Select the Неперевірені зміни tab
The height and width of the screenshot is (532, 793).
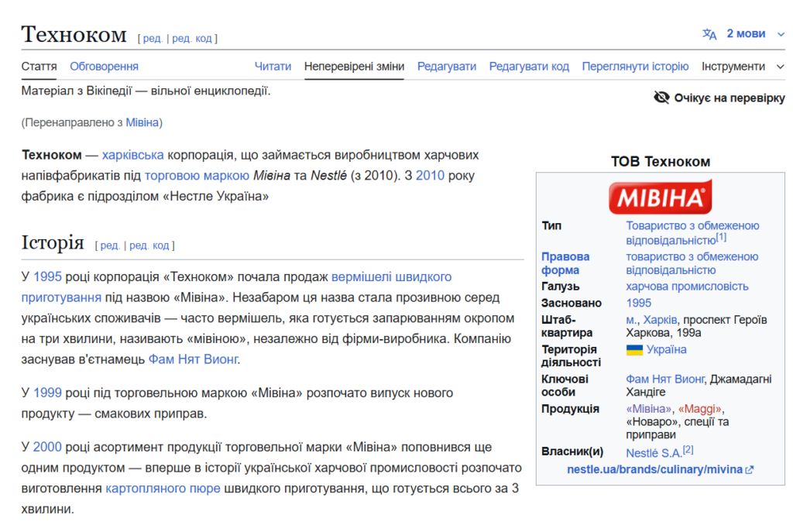(x=354, y=67)
